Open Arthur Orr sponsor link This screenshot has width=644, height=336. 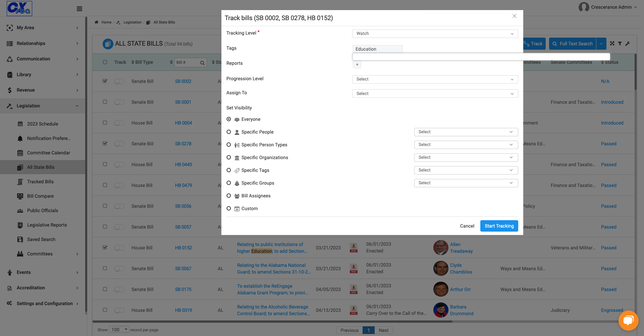click(x=460, y=289)
